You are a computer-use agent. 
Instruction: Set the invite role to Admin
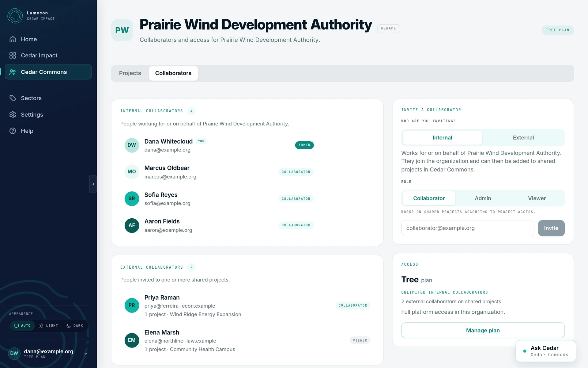(x=483, y=198)
